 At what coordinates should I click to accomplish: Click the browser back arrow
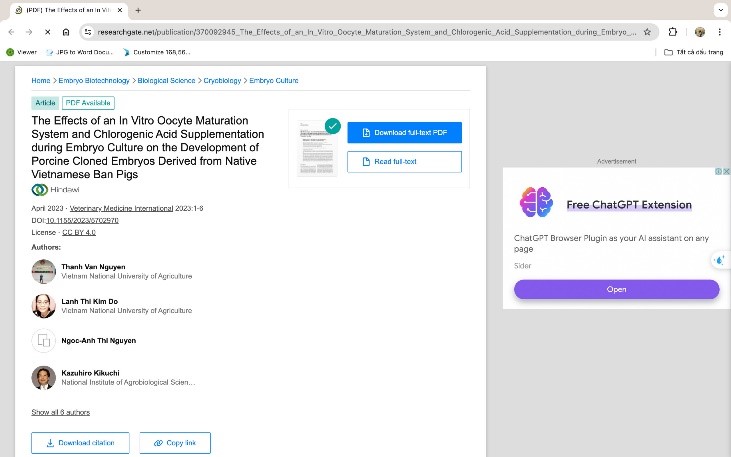coord(10,32)
